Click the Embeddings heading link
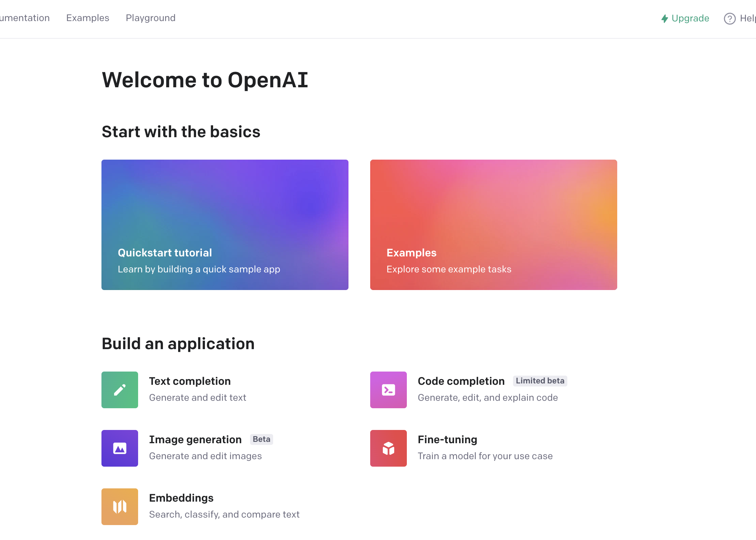The height and width of the screenshot is (540, 756). (x=181, y=498)
